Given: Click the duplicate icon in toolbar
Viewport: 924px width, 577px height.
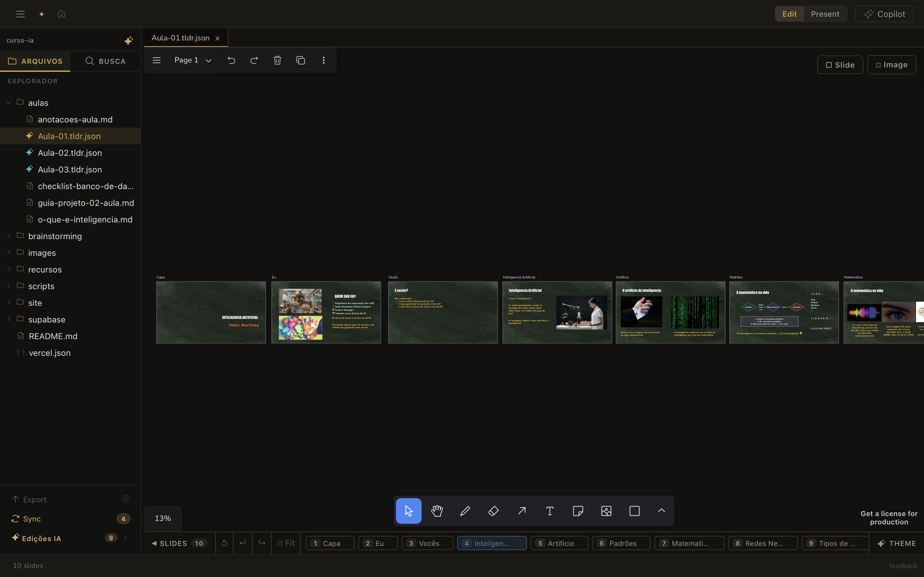Looking at the screenshot, I should point(301,60).
